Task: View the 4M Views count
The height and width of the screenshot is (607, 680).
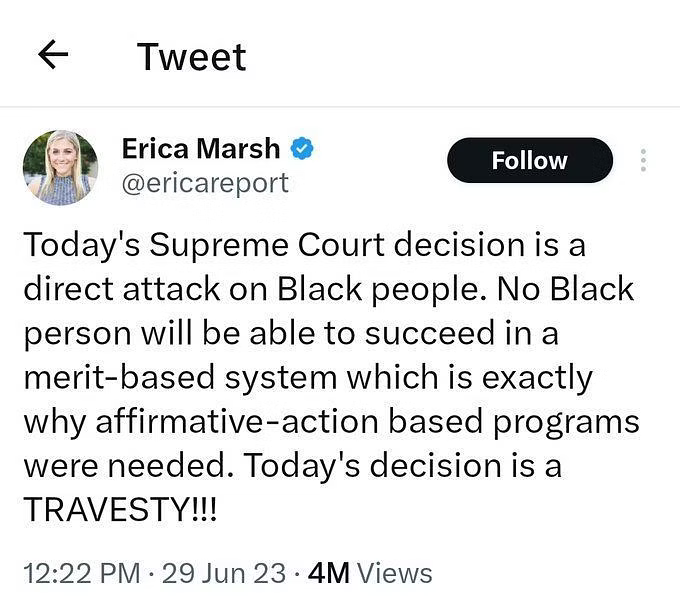Action: pyautogui.click(x=370, y=573)
